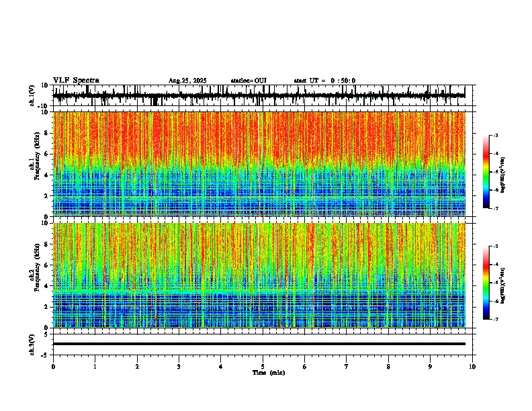Click the "-7" tick on ch.2 color bar
This screenshot has height=411, width=532.
495,319
